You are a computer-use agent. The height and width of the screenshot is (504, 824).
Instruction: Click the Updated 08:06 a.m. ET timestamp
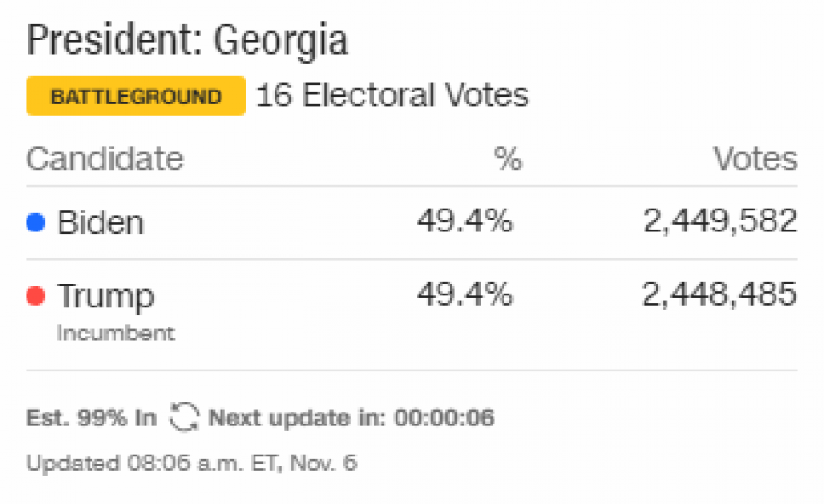[x=192, y=463]
